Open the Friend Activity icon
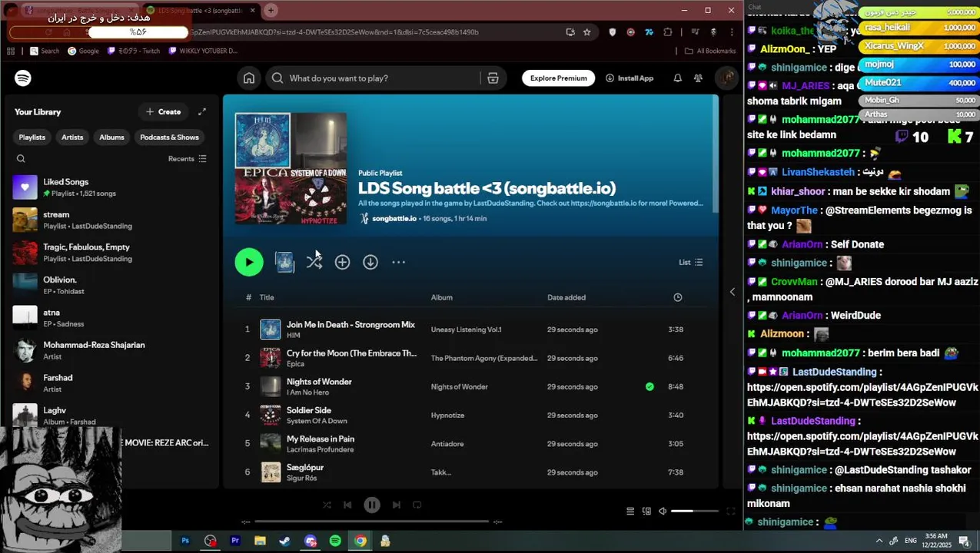 (698, 78)
